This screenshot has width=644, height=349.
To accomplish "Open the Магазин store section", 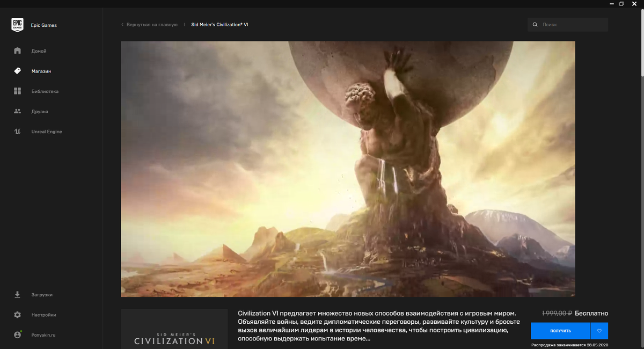I will point(41,71).
